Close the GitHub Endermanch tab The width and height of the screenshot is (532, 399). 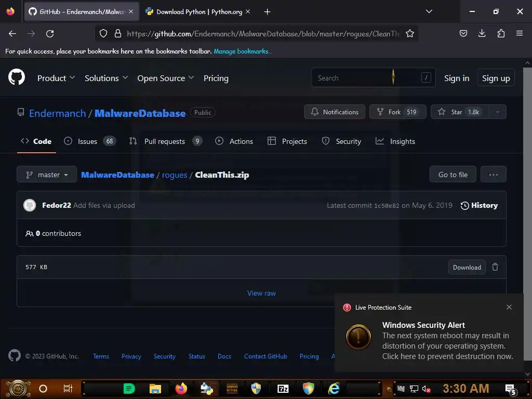(x=131, y=11)
